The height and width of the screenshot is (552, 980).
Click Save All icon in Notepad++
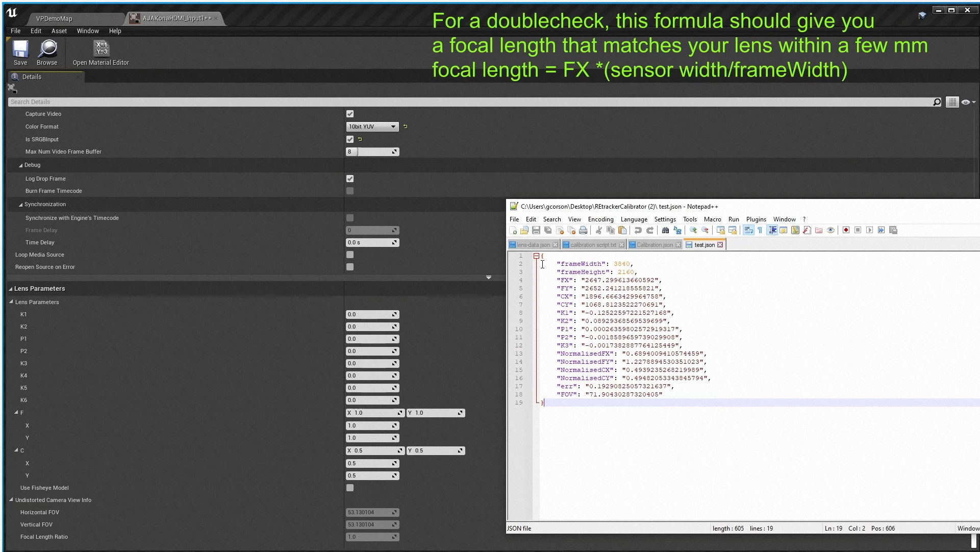point(548,231)
